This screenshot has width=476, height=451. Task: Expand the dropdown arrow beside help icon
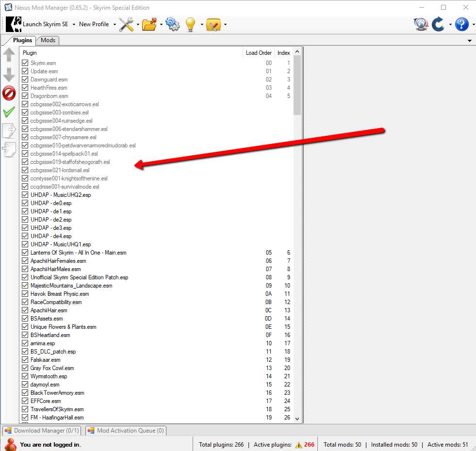tap(472, 24)
